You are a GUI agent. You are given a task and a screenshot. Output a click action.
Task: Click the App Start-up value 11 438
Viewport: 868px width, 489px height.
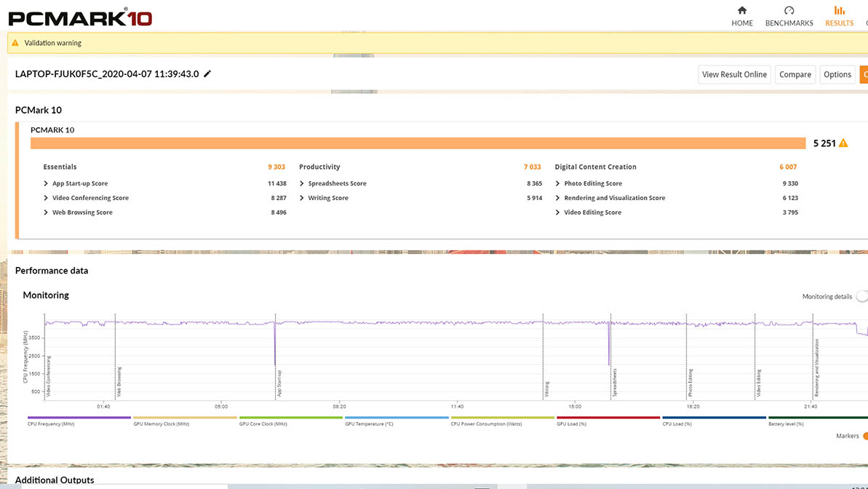[277, 183]
